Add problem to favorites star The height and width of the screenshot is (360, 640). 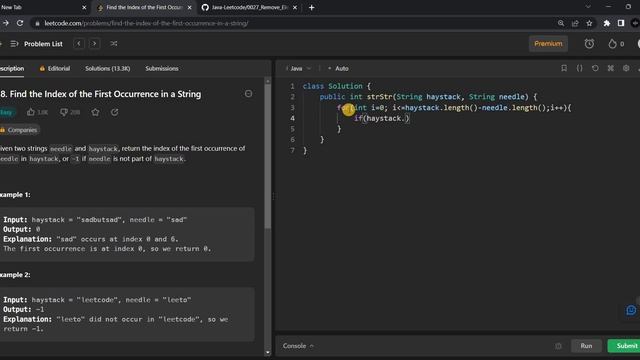tap(96, 112)
